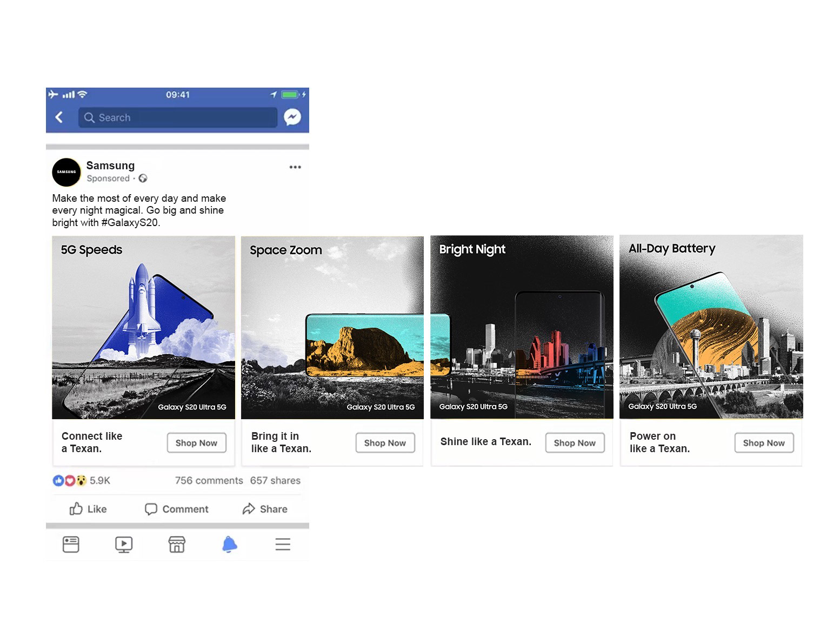Click the All-Day Battery title text

(672, 249)
